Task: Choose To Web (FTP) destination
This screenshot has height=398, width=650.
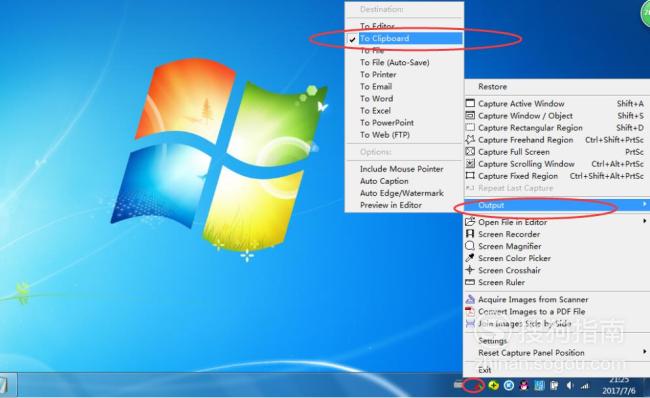Action: click(x=404, y=135)
